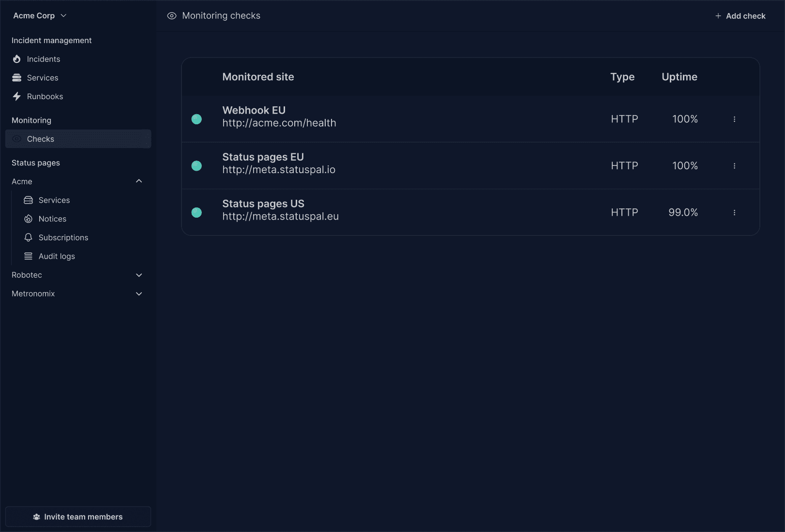Click HTTP type in Status pages US row
785x532 pixels.
click(x=624, y=212)
